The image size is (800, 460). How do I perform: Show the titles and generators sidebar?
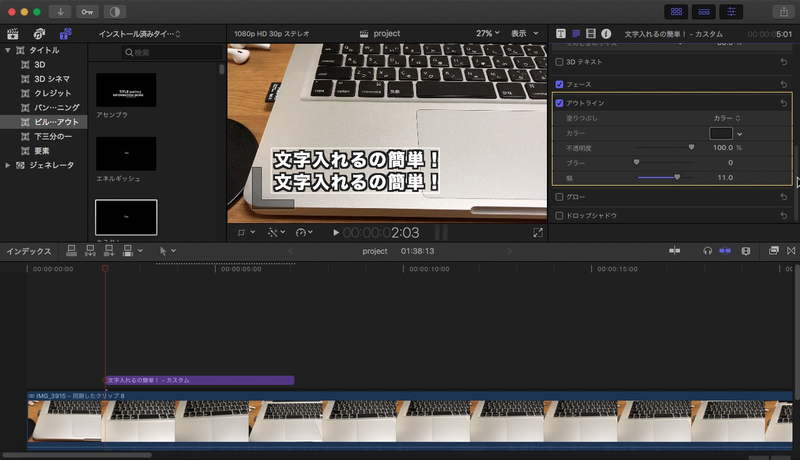pyautogui.click(x=65, y=34)
